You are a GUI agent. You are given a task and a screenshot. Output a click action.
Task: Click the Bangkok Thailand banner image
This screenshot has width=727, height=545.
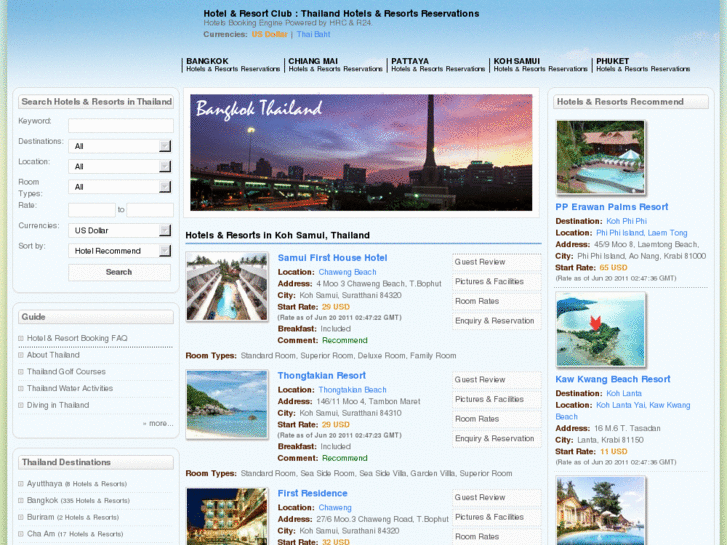pos(361,153)
